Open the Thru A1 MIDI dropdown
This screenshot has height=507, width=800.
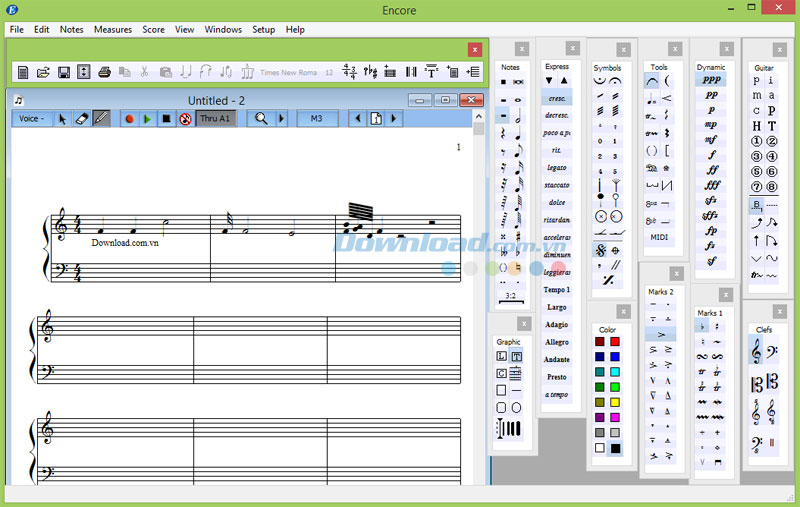216,119
